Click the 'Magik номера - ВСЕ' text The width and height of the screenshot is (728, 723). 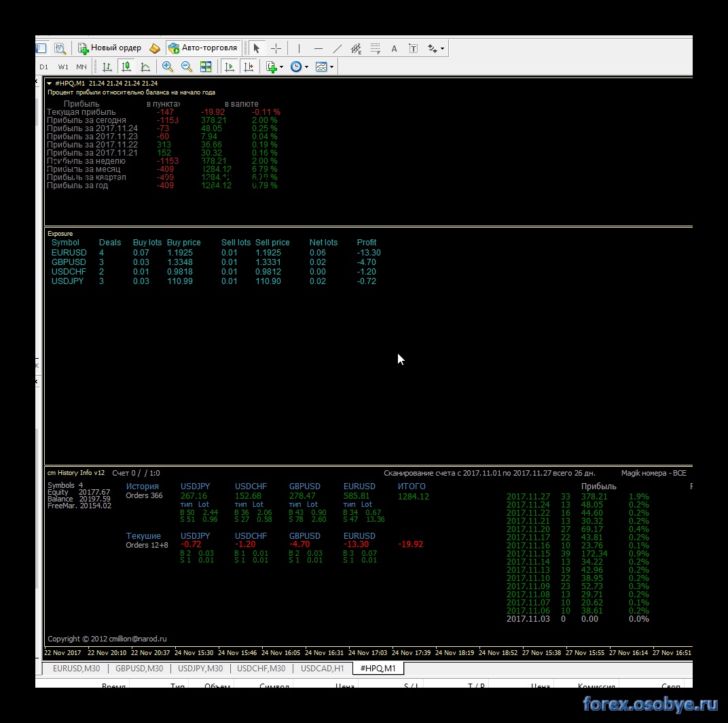coord(654,473)
